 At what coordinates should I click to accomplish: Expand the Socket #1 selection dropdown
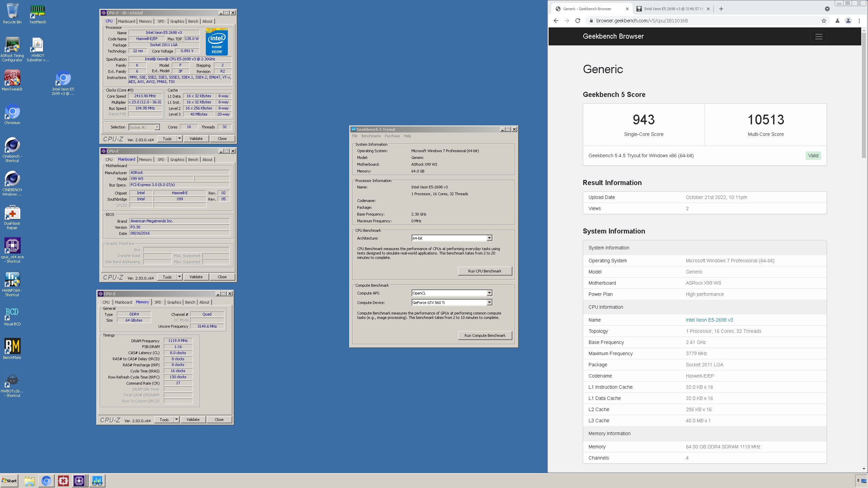157,127
